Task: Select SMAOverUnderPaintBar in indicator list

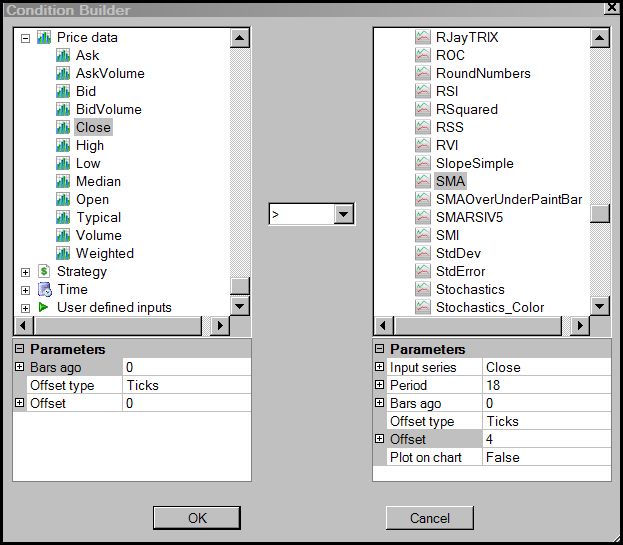Action: coord(509,199)
